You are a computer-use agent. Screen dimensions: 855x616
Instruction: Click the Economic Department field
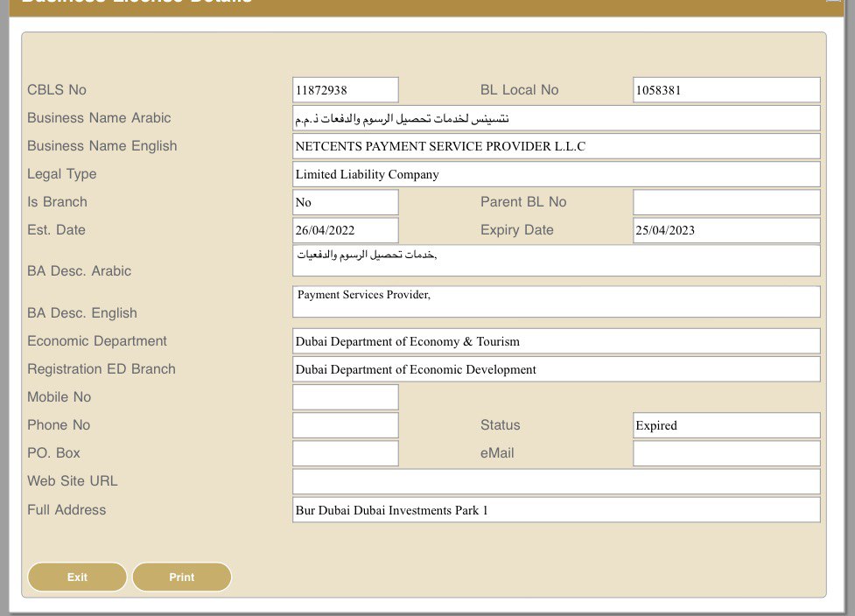coord(556,341)
